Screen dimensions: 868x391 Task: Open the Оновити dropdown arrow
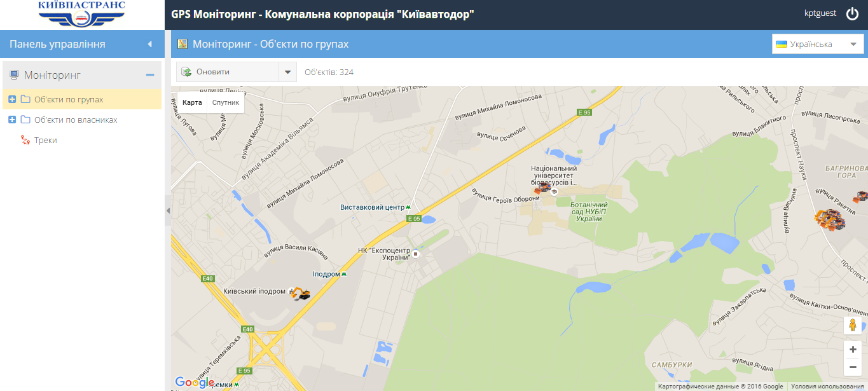(287, 72)
